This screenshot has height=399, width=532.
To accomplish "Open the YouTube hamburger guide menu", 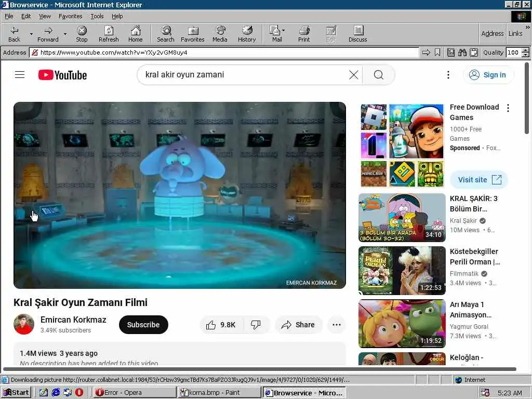I will point(20,75).
